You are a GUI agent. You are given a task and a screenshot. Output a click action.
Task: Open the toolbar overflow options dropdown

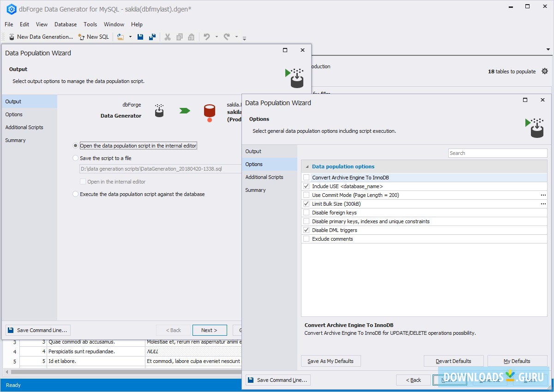[x=245, y=38]
